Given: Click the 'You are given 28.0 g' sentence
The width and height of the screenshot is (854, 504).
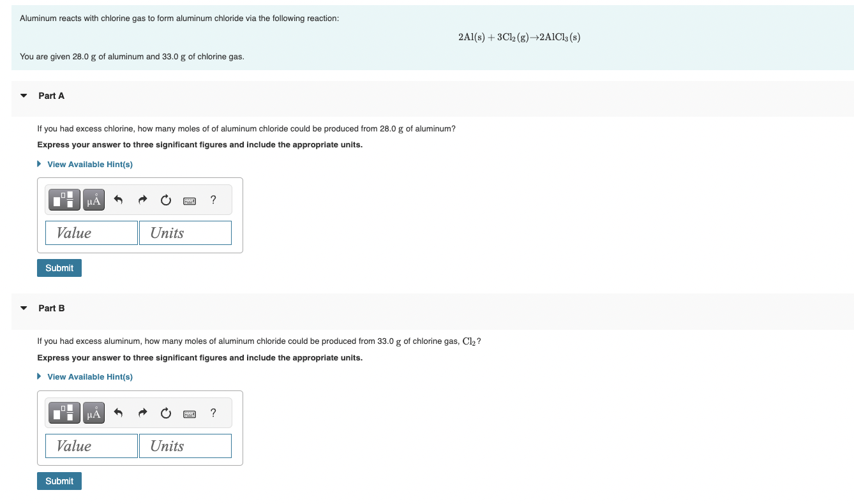Looking at the screenshot, I should (132, 57).
